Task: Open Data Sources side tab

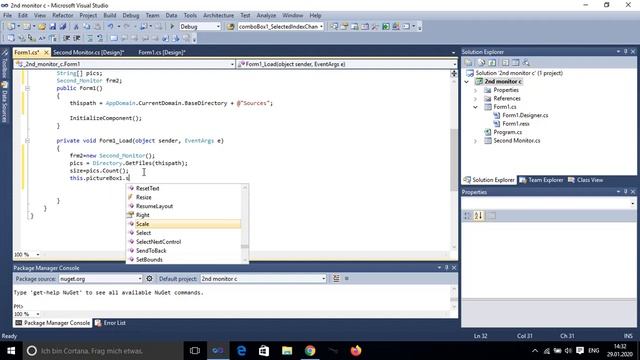Action: [4, 102]
